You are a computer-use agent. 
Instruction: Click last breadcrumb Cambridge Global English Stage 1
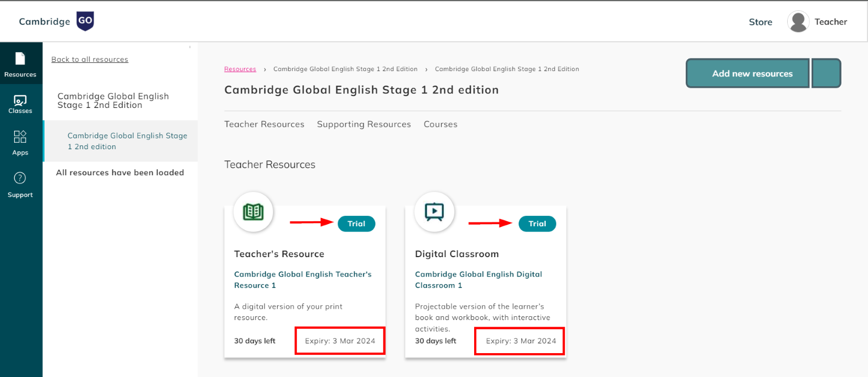(507, 69)
